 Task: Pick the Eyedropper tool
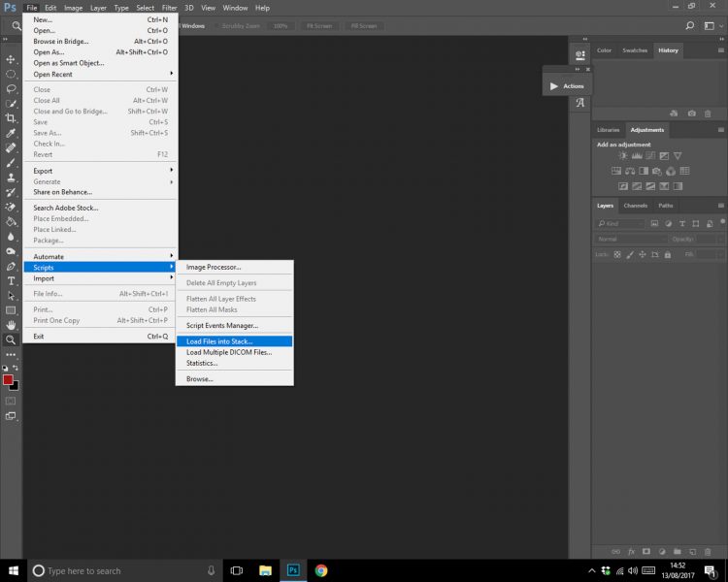coord(11,133)
